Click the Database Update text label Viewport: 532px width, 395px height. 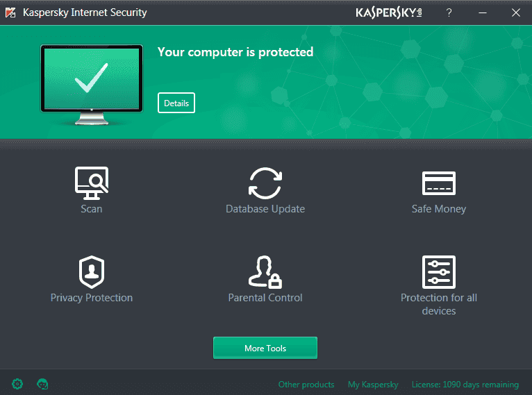(265, 209)
